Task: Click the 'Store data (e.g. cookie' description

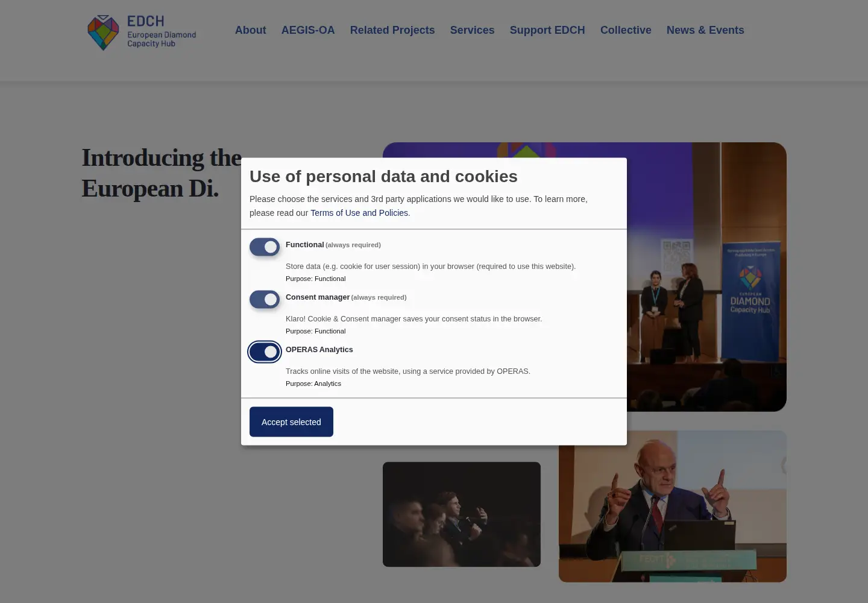Action: (x=430, y=267)
